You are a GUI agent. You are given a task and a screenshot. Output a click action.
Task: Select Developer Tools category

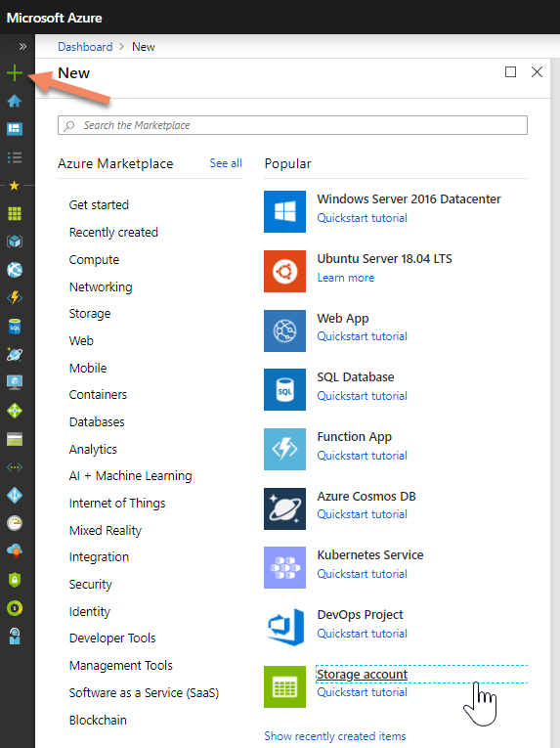(x=112, y=638)
